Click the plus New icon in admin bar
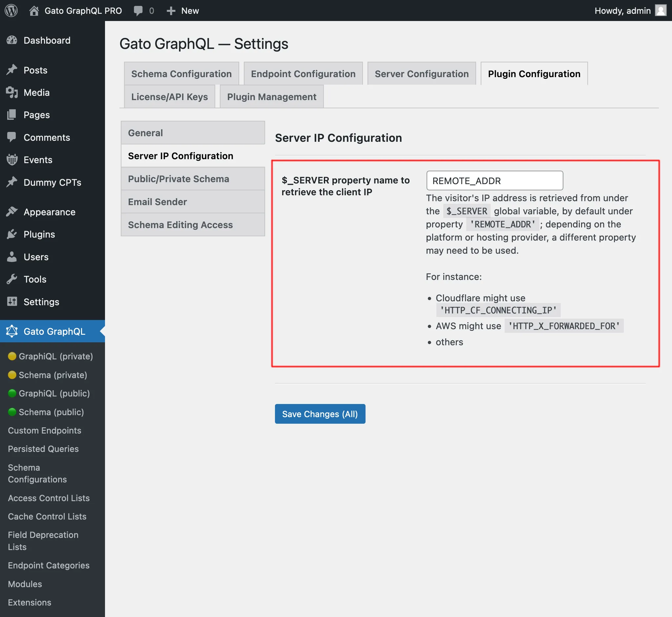Screen dimensions: 672x617 171,11
